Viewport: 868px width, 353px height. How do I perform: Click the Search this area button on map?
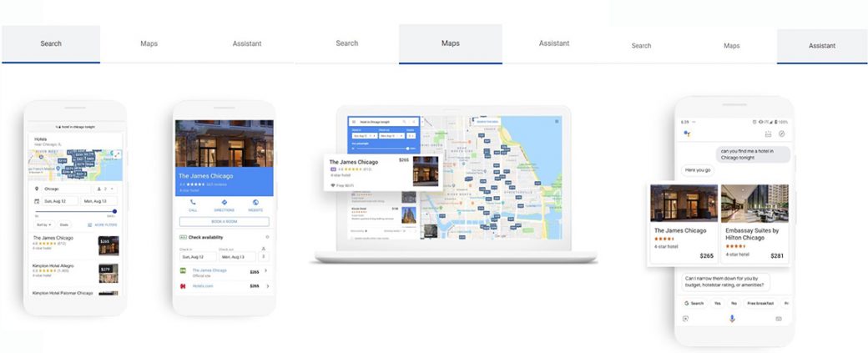487,122
